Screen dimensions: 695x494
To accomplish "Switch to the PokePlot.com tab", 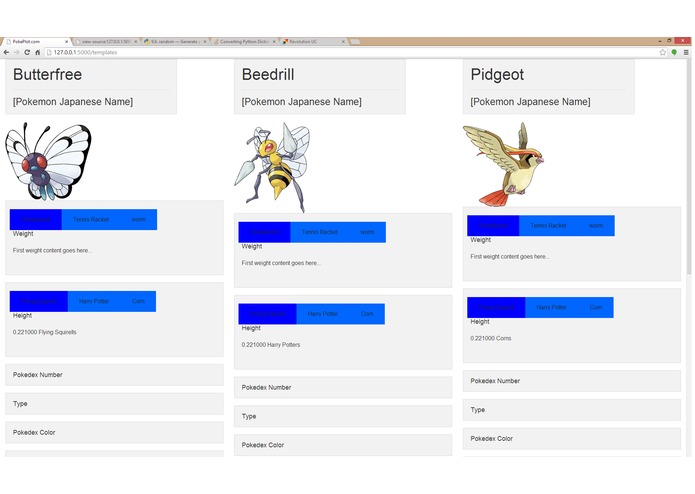I will [x=35, y=42].
